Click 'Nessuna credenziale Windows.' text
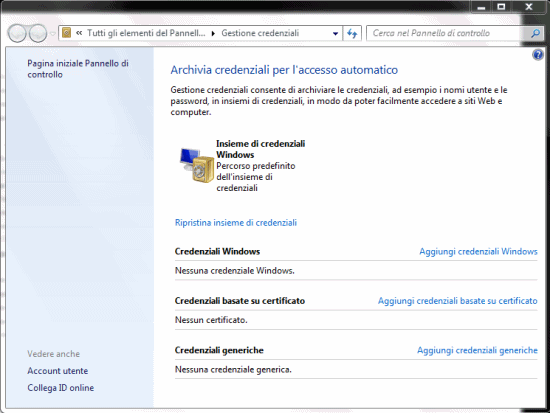The width and height of the screenshot is (550, 413). [235, 271]
